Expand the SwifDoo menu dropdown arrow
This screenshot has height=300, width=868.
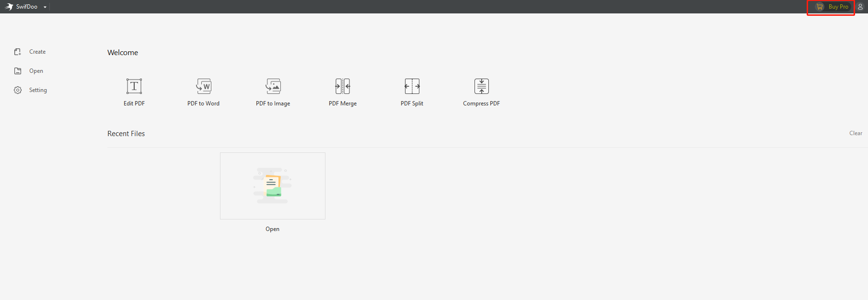coord(45,7)
